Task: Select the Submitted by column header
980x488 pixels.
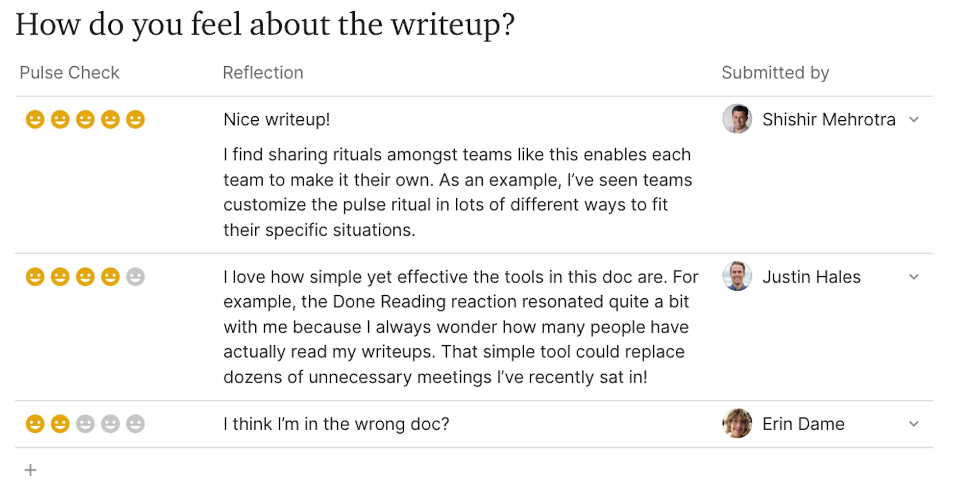Action: click(775, 73)
